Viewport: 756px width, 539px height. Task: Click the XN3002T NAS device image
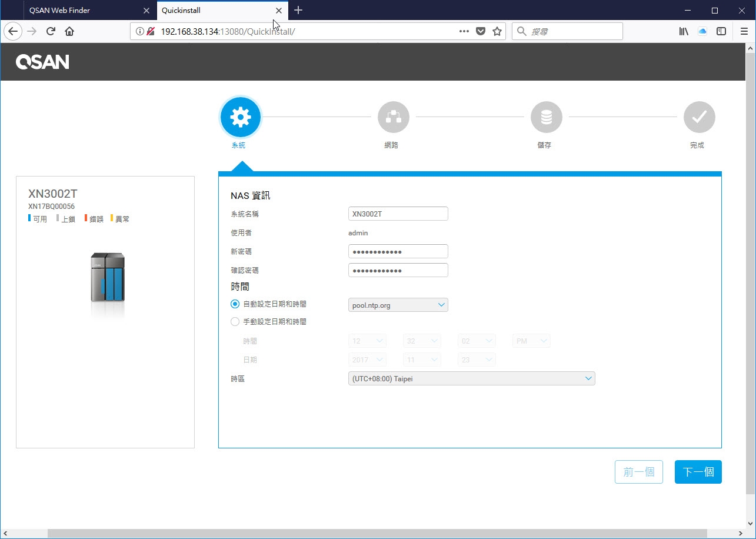tap(108, 277)
